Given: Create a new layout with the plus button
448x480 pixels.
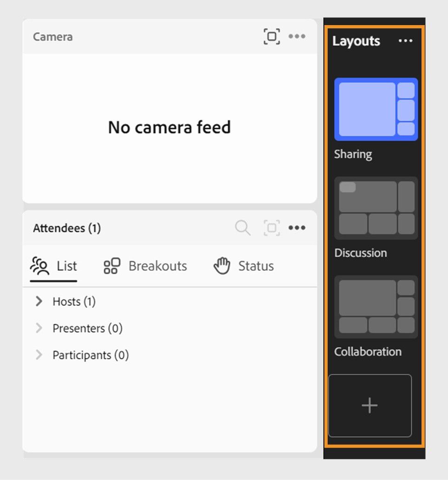Looking at the screenshot, I should point(369,405).
